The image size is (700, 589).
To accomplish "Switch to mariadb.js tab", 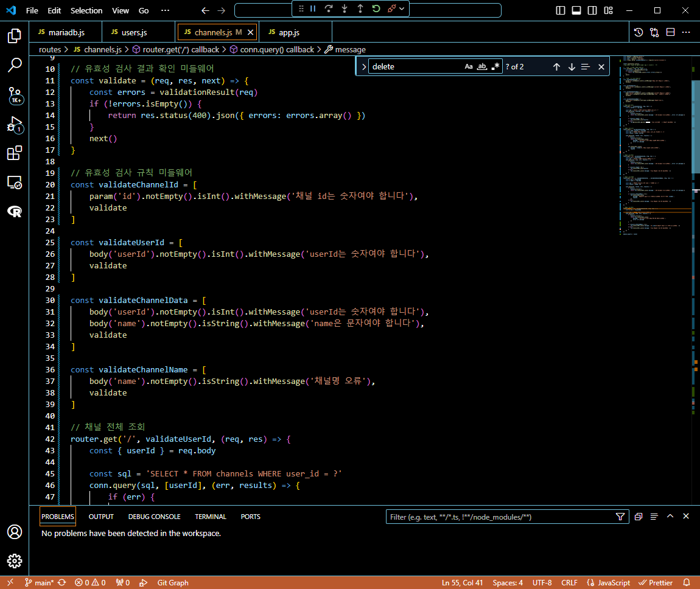I will coord(66,32).
